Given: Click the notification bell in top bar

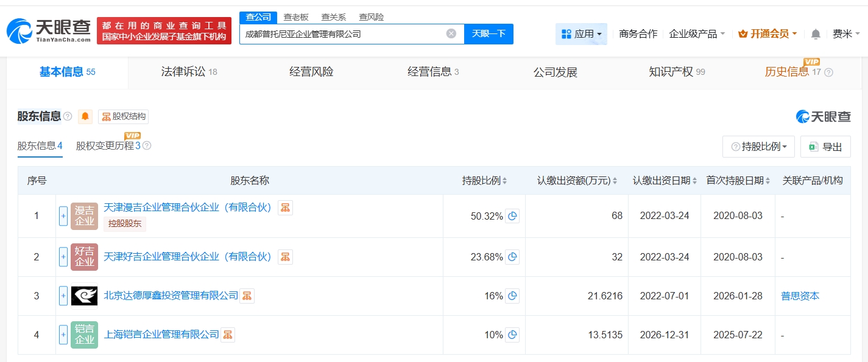Looking at the screenshot, I should click(x=816, y=34).
